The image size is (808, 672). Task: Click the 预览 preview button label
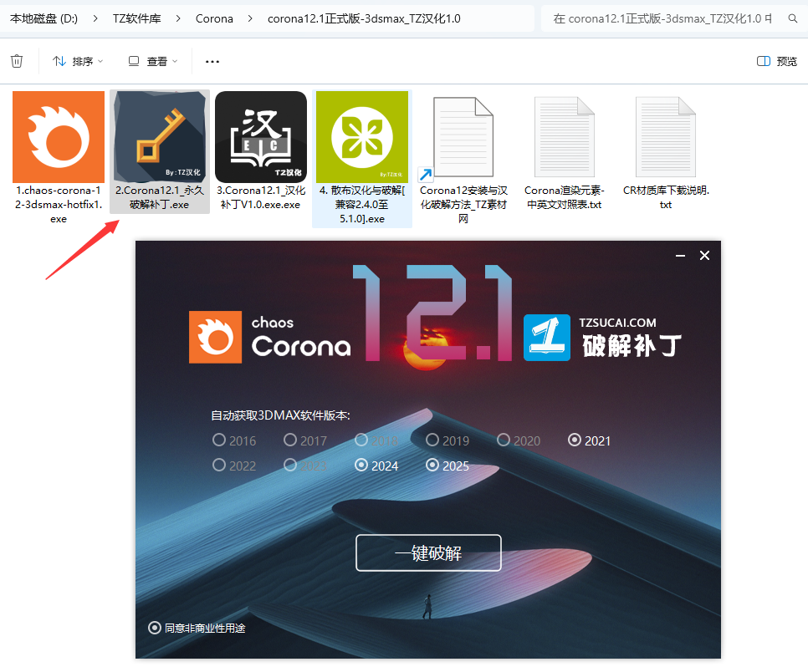click(x=786, y=61)
